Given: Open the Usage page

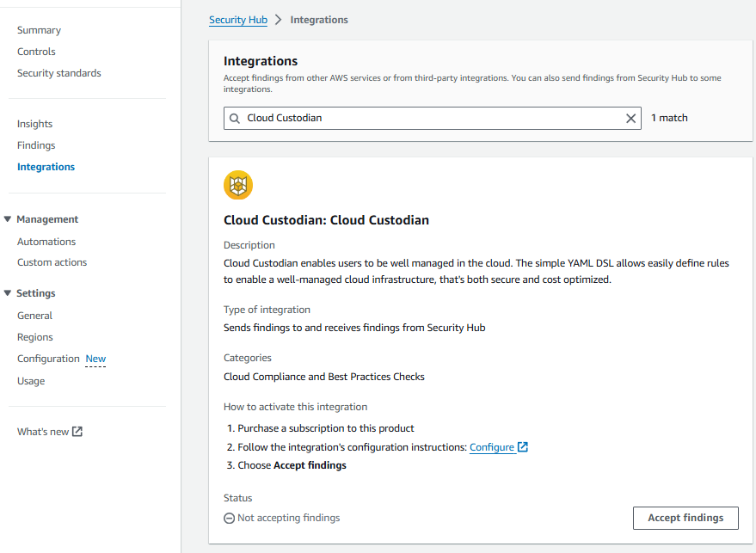Looking at the screenshot, I should point(31,381).
